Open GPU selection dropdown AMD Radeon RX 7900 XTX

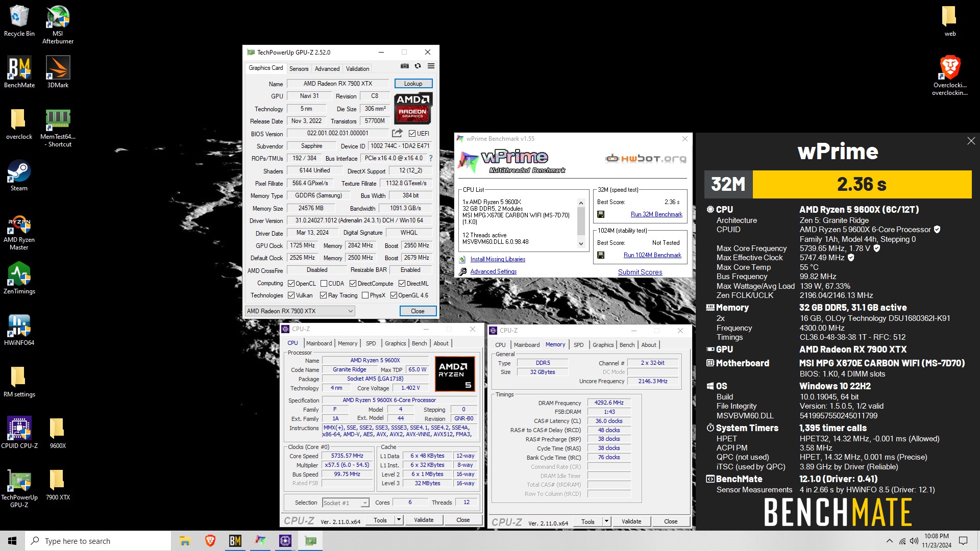coord(300,311)
